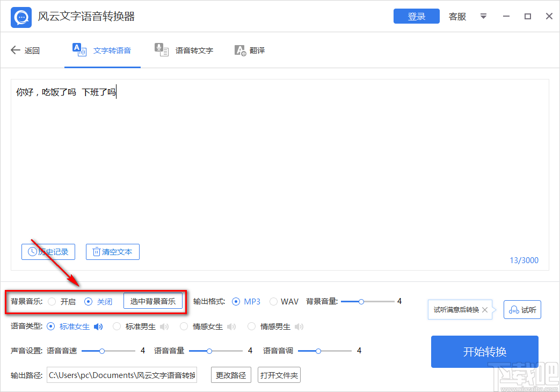Play the 情感女生 voice speaker icon
560x392 pixels.
click(x=231, y=326)
